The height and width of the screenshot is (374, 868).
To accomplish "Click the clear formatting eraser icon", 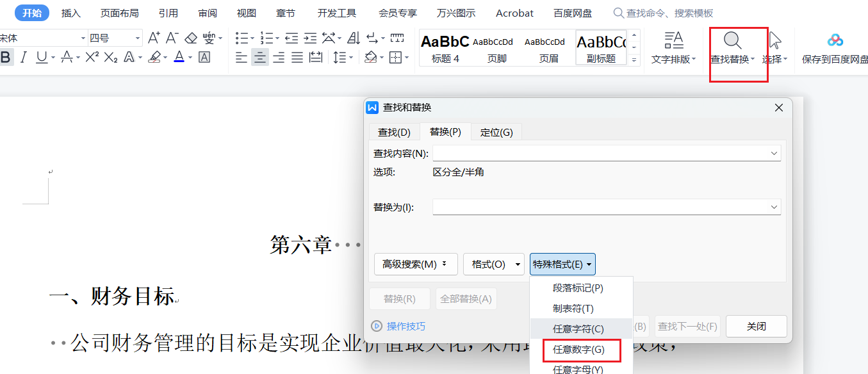I will pos(191,38).
